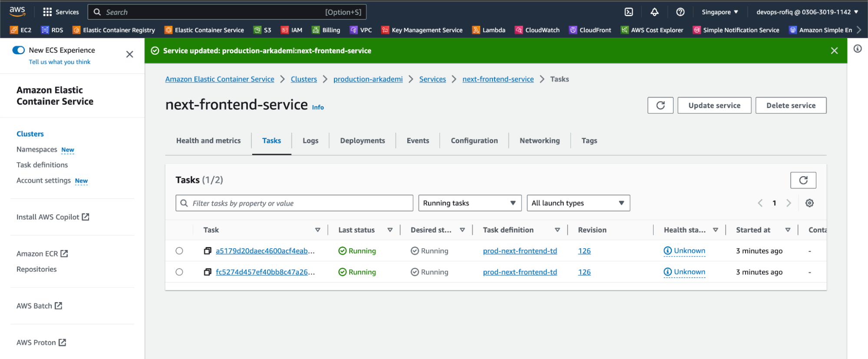Open the prod-next-frontend-td link in first row
The image size is (868, 359).
[520, 251]
